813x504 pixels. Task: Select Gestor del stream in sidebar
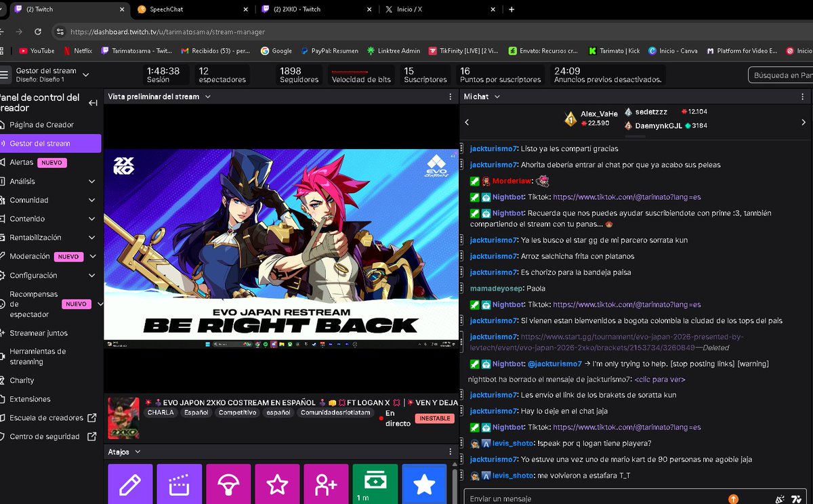51,144
